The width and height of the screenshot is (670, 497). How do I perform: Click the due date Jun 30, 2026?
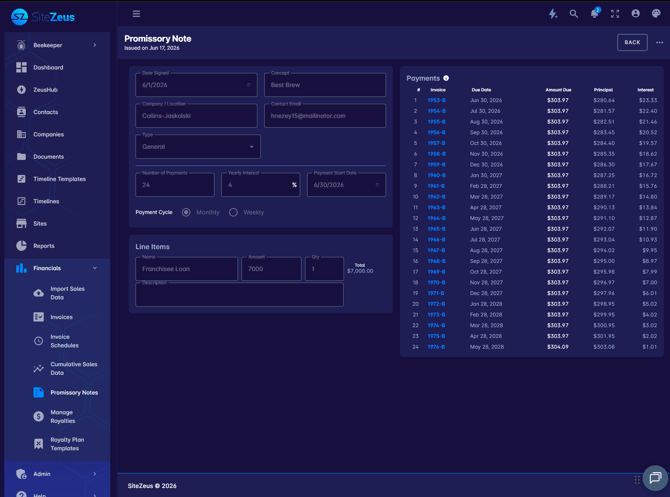coord(486,100)
